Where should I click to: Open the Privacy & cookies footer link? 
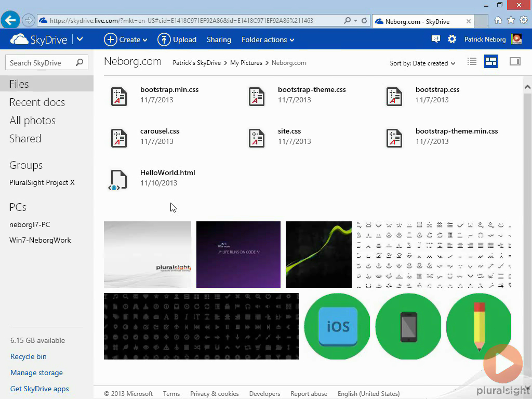tap(215, 394)
